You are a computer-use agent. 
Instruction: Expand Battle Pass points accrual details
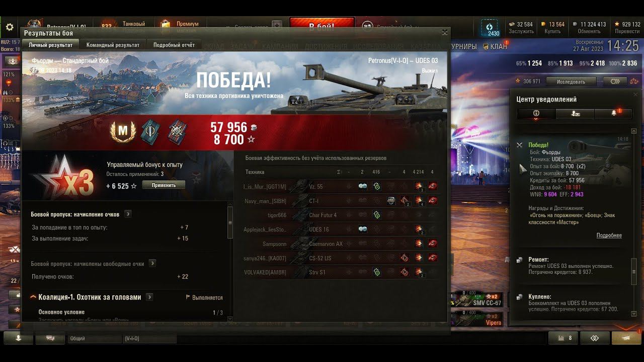(x=128, y=214)
